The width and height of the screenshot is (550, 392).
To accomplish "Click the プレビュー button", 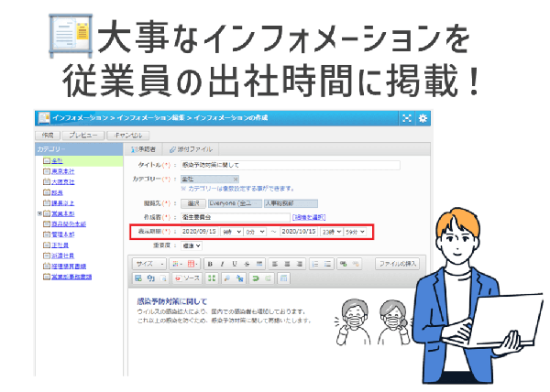I will (83, 136).
